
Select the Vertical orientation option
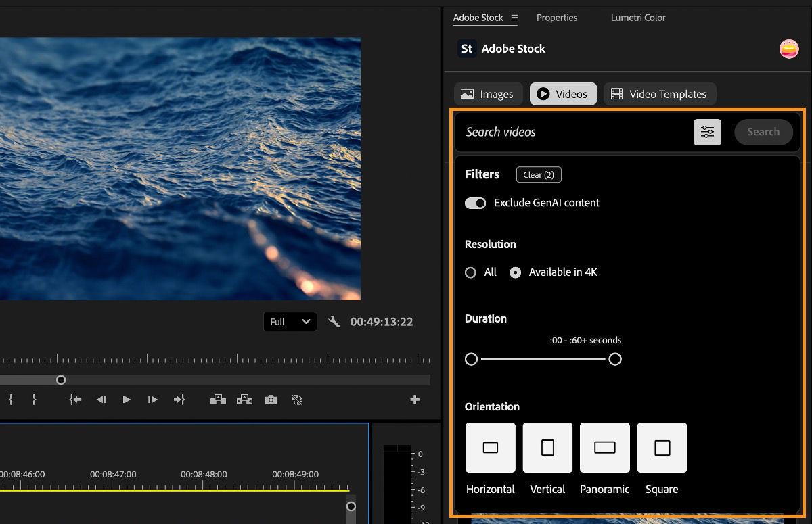(547, 447)
